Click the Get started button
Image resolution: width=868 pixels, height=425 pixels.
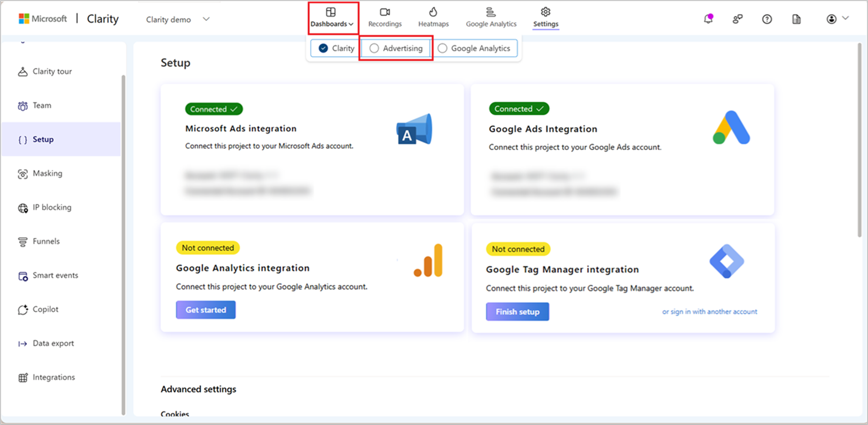tap(206, 310)
